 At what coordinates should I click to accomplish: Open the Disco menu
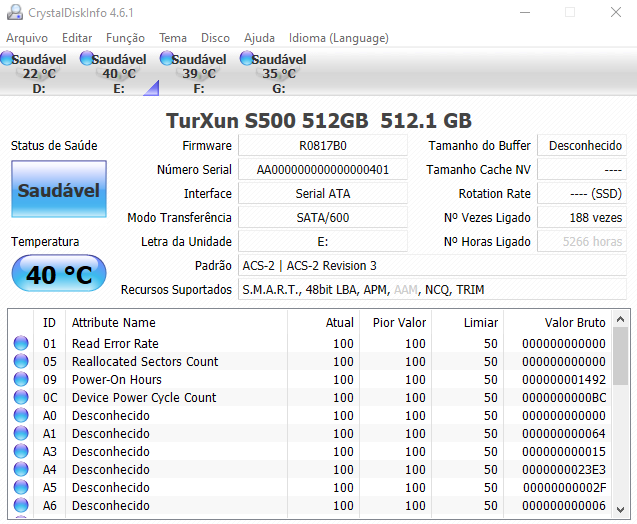[215, 38]
